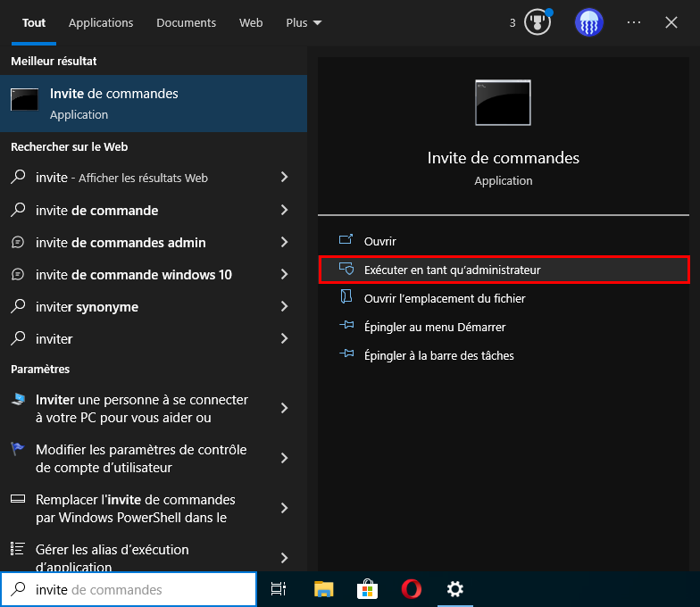Click the rewards trophy badge icon
This screenshot has height=607, width=700.
[537, 21]
